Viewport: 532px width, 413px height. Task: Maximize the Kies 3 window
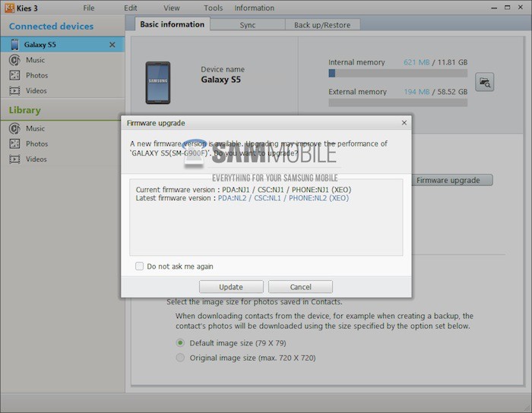[507, 8]
